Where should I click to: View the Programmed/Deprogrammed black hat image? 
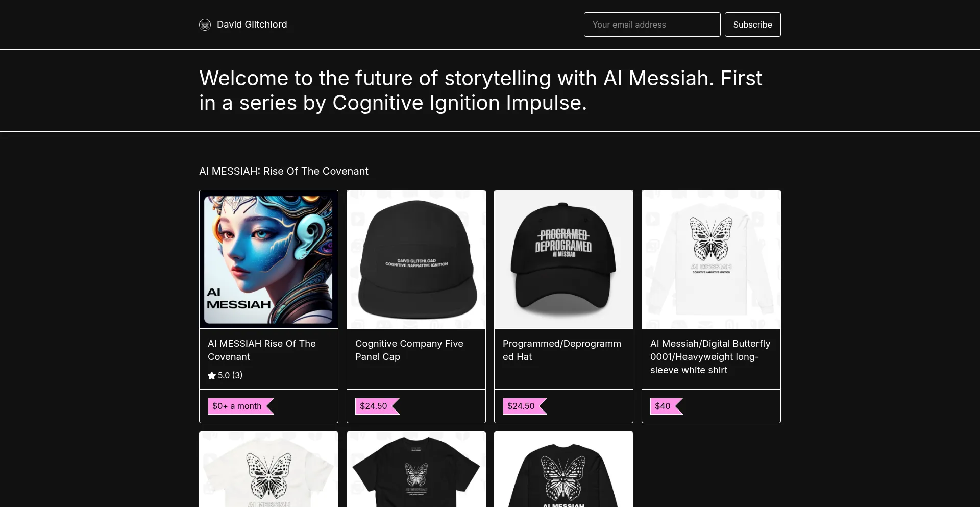pyautogui.click(x=563, y=259)
